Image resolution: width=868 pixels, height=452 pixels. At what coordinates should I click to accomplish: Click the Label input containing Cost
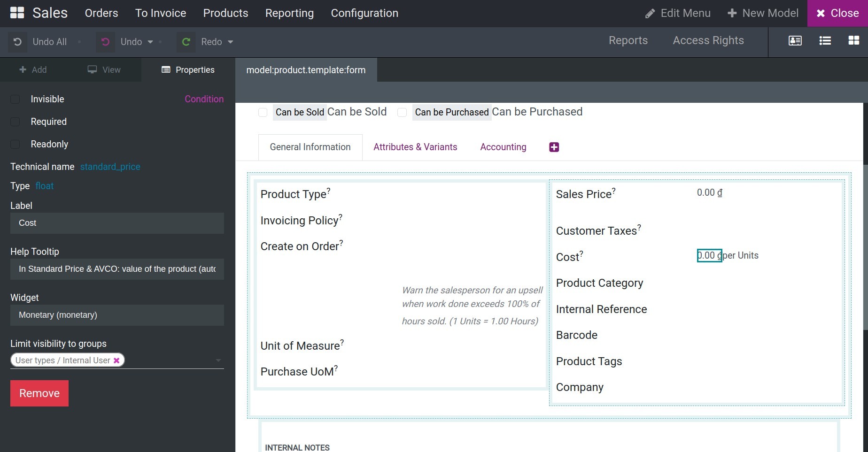[x=117, y=223]
